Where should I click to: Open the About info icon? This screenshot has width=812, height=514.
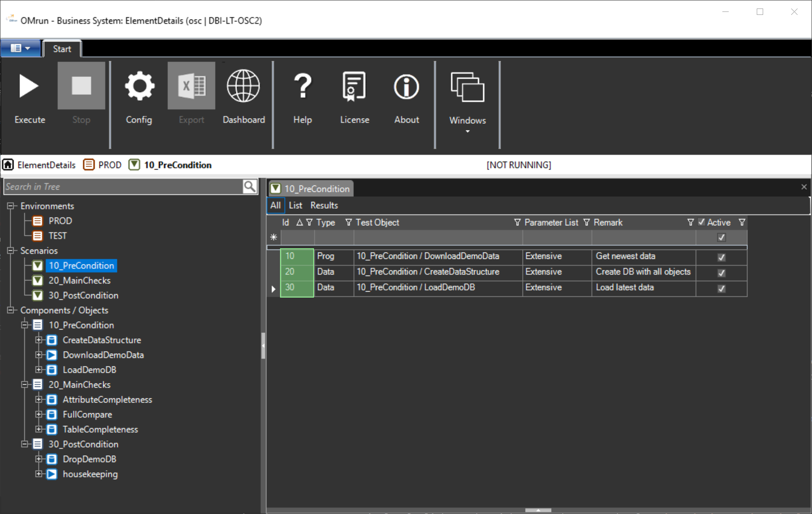click(x=406, y=87)
